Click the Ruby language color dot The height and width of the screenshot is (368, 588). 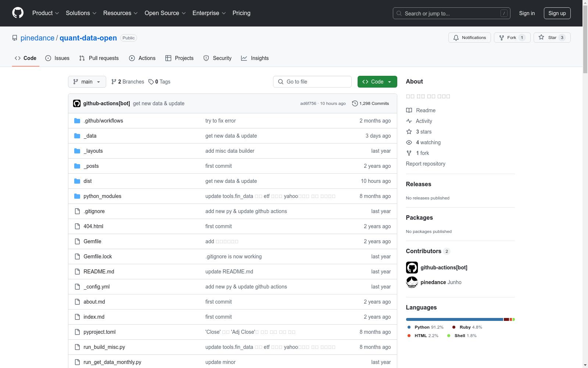point(454,327)
